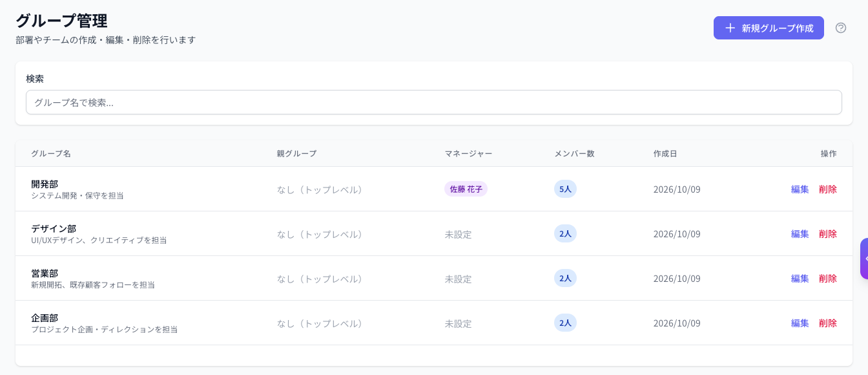Open the help question mark icon
The image size is (868, 375).
(841, 28)
